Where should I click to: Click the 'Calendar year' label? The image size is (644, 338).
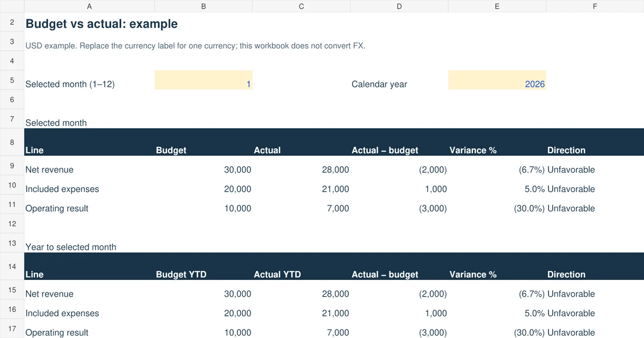379,84
